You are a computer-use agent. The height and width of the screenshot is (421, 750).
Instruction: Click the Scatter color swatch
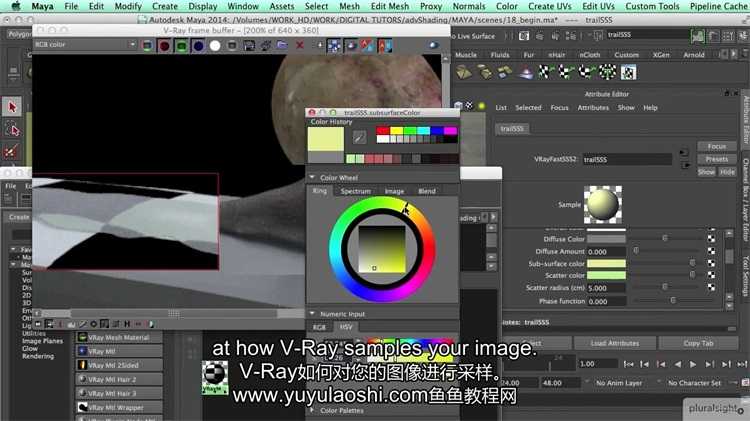[606, 275]
